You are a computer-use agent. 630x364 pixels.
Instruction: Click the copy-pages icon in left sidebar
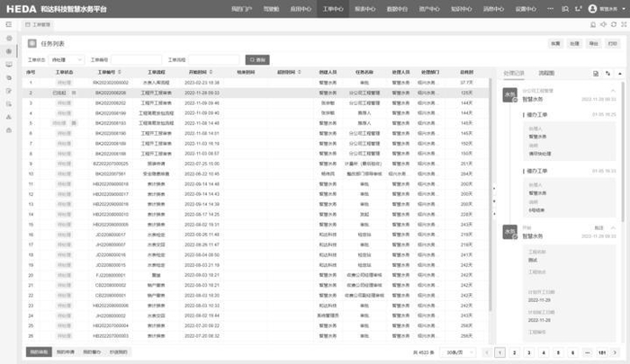9,78
